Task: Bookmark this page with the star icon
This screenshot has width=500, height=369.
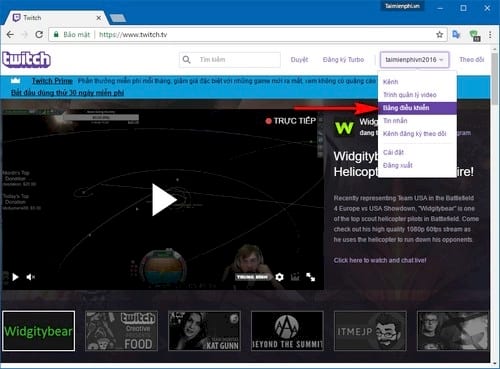Action: tap(440, 35)
